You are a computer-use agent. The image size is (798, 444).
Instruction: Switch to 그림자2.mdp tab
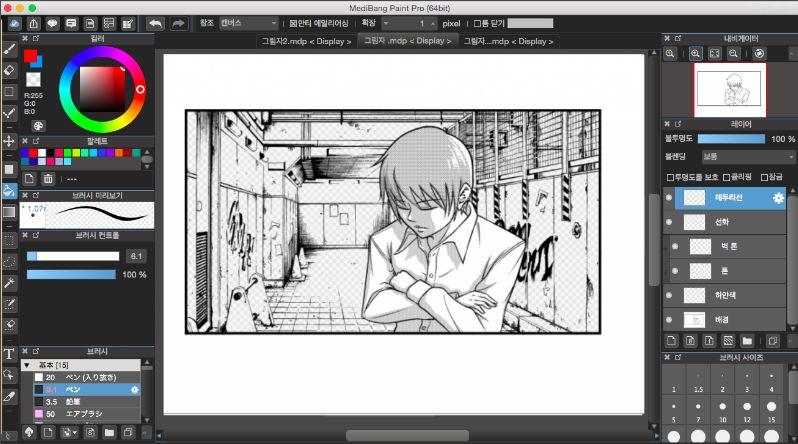306,41
